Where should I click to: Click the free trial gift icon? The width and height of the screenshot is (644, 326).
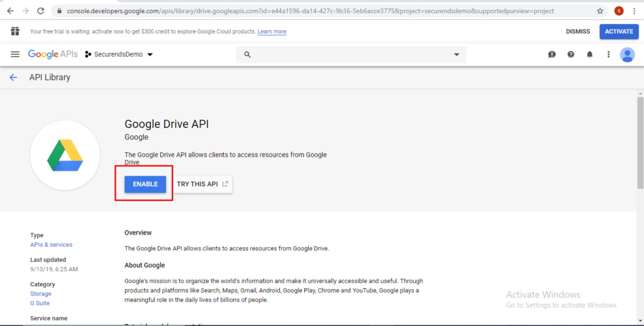15,31
